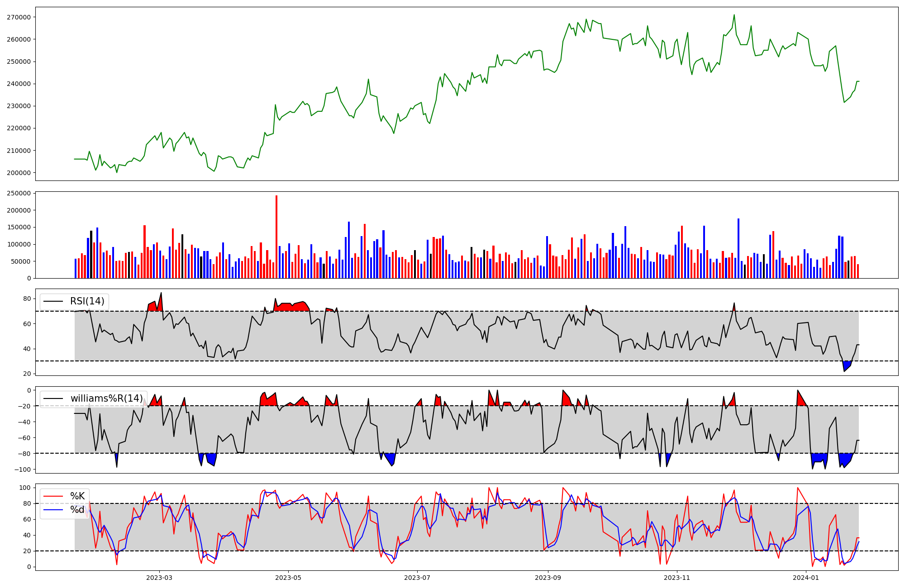Click the williams%R(14) legend label
905x588 pixels.
pyautogui.click(x=106, y=398)
